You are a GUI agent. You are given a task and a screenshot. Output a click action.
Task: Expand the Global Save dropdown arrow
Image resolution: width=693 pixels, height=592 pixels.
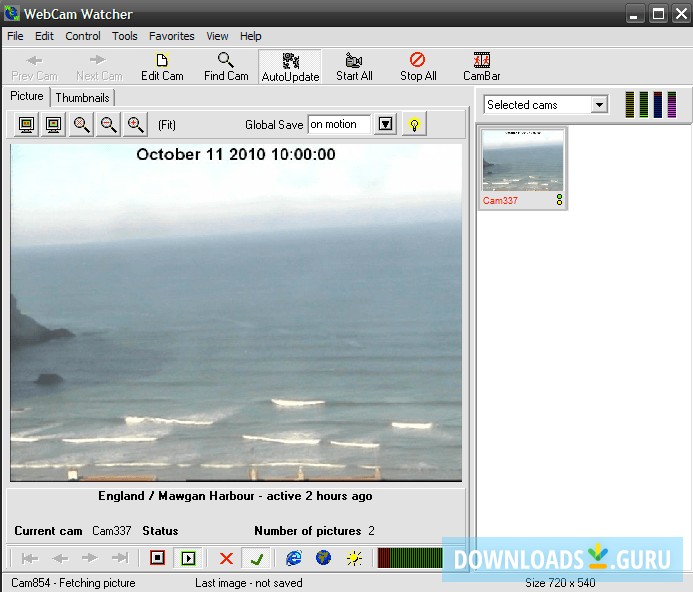[385, 124]
